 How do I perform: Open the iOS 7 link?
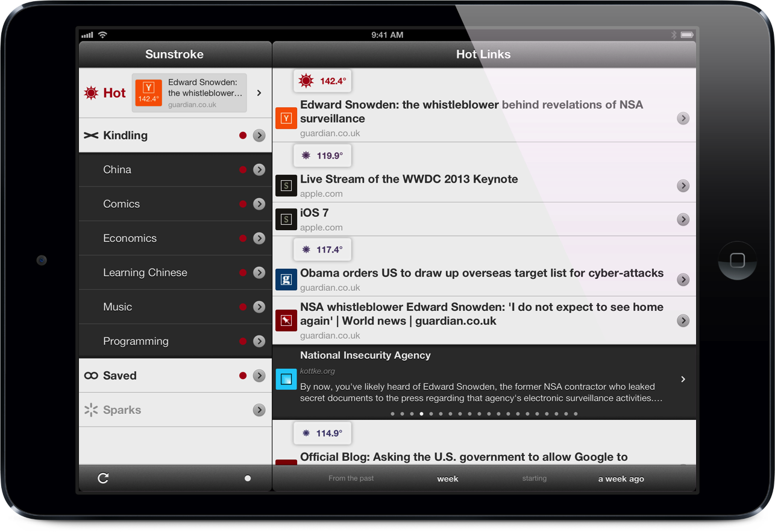point(315,213)
